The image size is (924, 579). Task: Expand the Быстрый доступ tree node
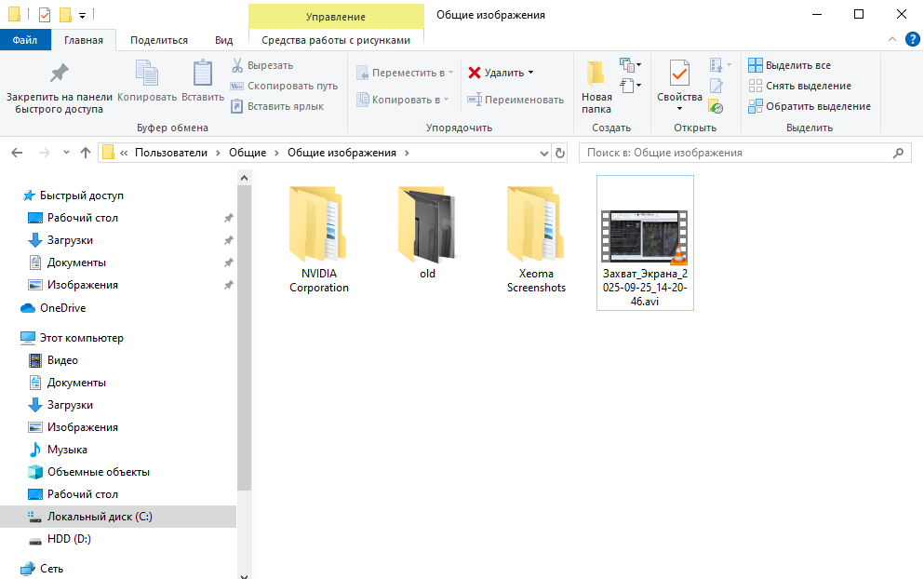pyautogui.click(x=13, y=195)
